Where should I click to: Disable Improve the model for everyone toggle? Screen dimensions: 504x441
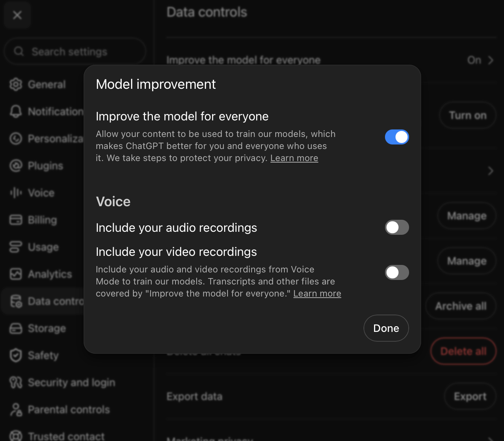(397, 137)
